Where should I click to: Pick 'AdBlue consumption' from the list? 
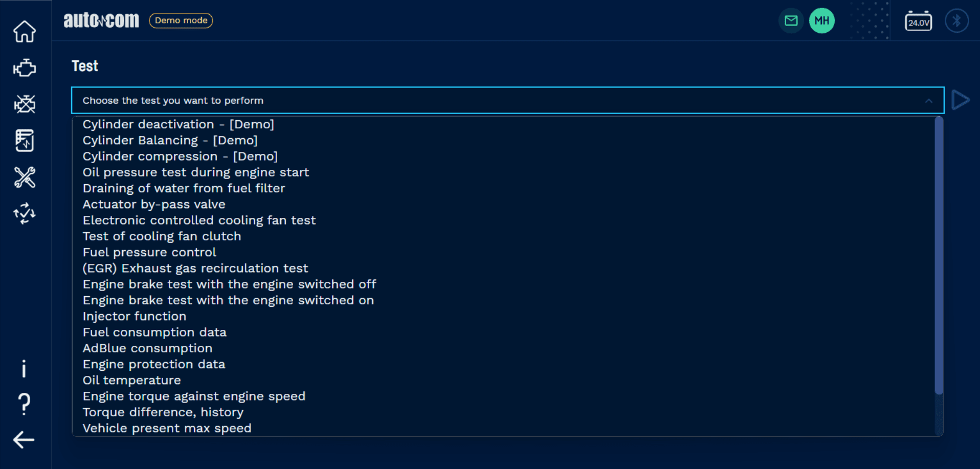point(147,348)
